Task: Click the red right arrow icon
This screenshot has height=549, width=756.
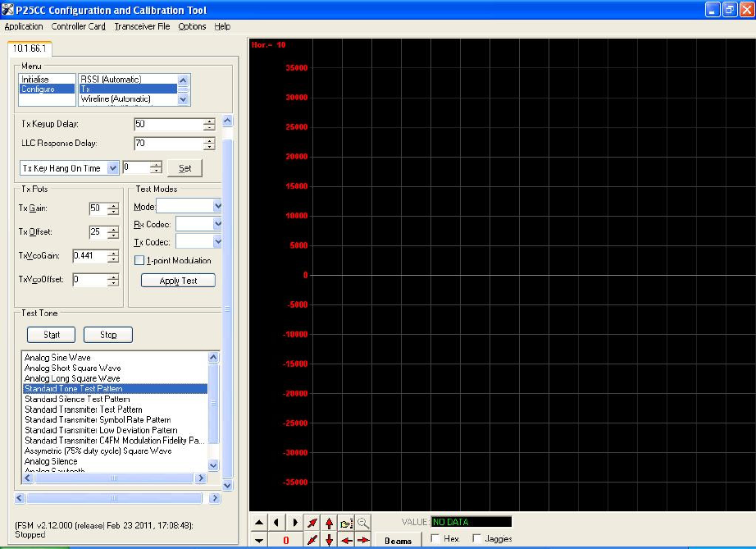Action: 363,540
